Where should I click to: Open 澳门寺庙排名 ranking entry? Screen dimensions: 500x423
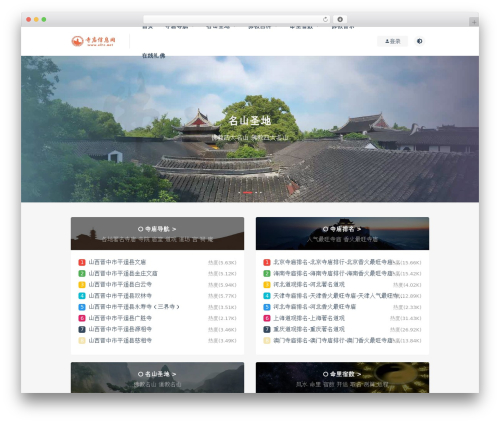tap(333, 340)
